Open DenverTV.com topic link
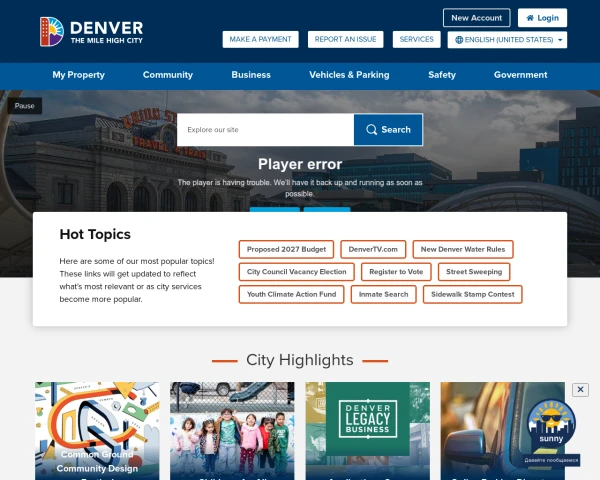The image size is (600, 480). point(373,250)
